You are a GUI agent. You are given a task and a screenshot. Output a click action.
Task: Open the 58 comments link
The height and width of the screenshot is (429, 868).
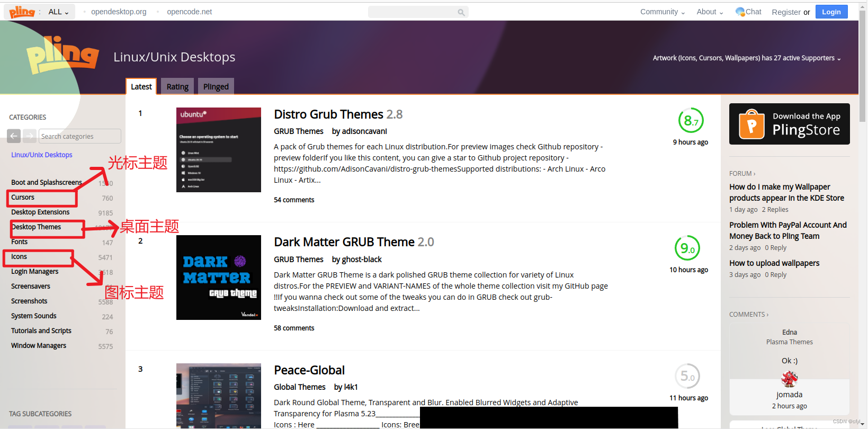[294, 328]
